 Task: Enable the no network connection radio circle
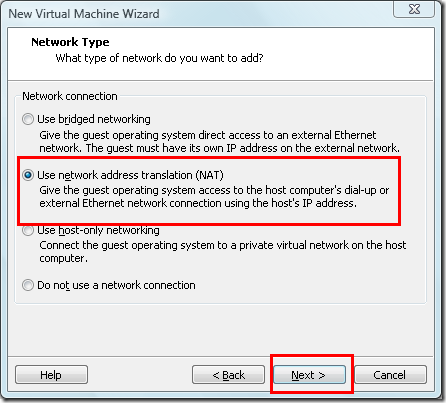coord(28,285)
